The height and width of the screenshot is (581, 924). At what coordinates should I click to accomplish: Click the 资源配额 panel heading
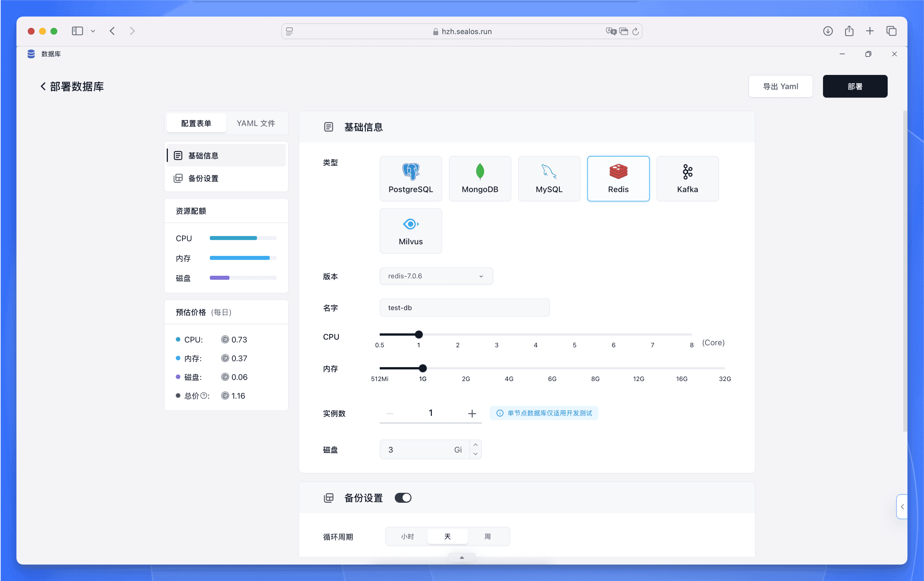[191, 211]
